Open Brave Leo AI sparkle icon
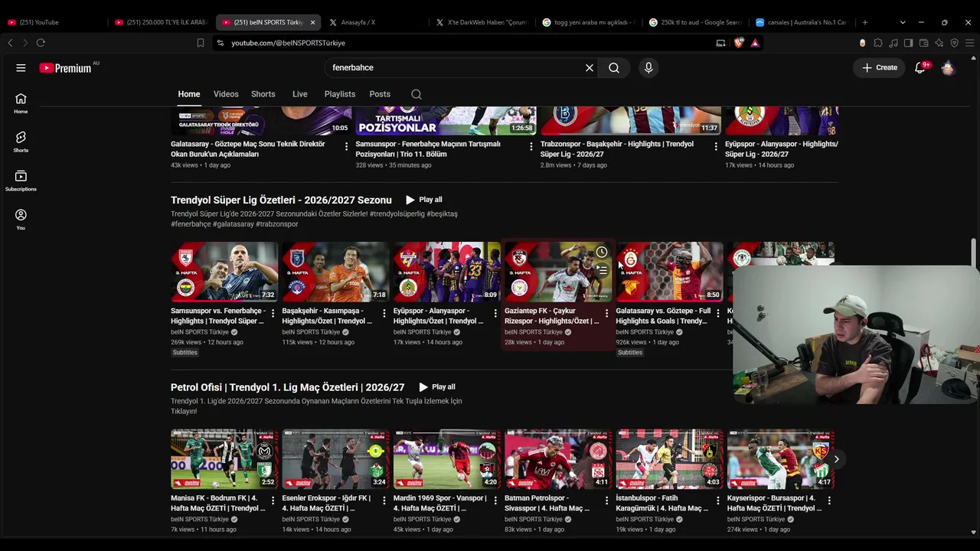 [x=939, y=43]
